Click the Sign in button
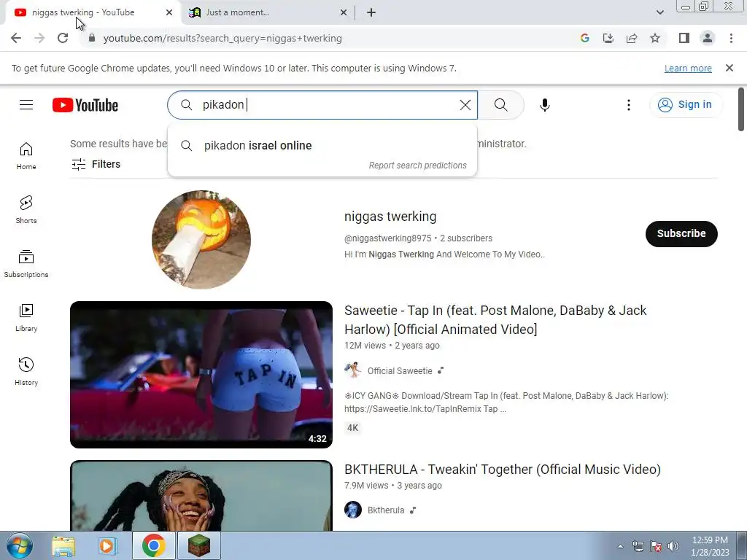Viewport: 747px width, 560px height. [685, 105]
